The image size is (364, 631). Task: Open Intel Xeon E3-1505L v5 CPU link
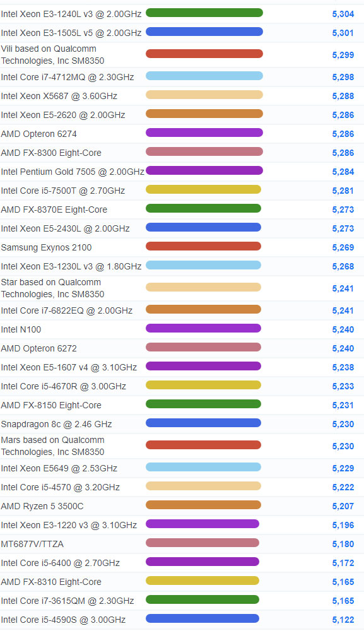[71, 33]
